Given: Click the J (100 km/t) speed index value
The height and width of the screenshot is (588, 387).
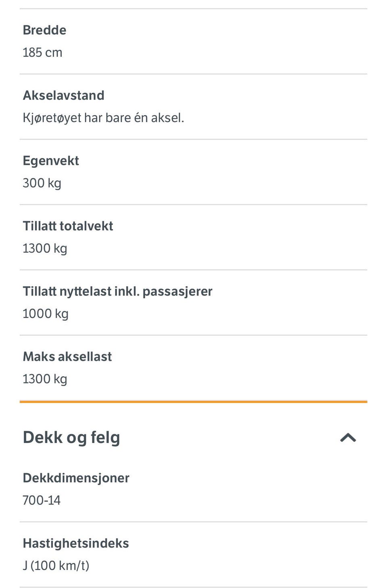Looking at the screenshot, I should [x=56, y=566].
